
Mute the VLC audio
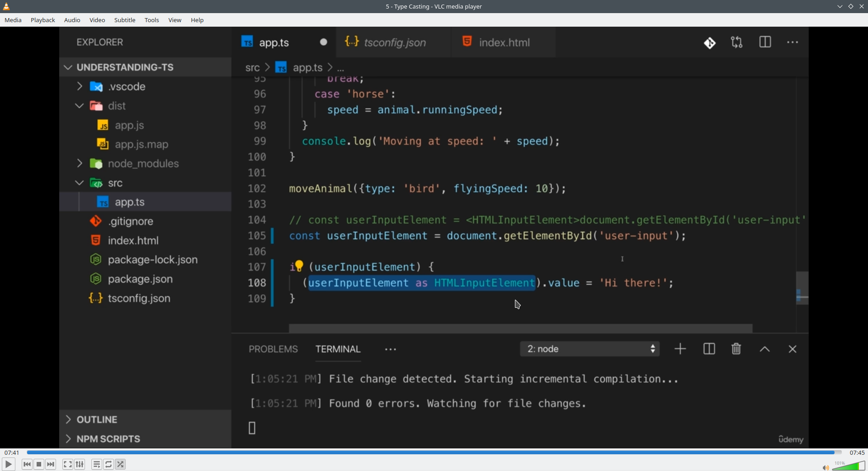(x=826, y=467)
